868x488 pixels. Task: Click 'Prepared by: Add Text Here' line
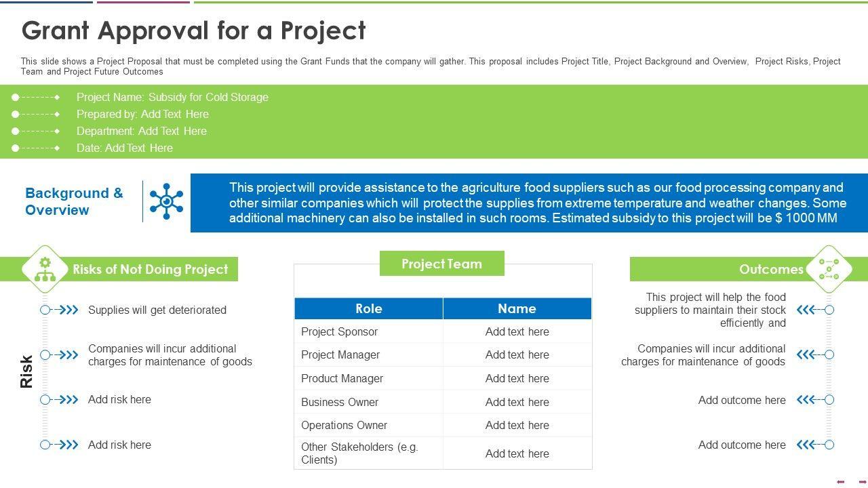click(142, 114)
